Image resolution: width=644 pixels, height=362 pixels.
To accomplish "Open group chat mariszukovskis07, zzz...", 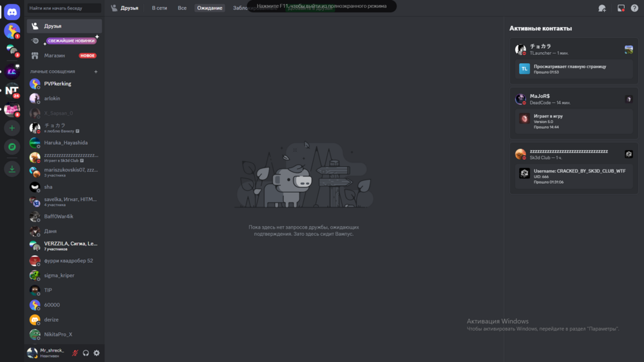I will click(64, 172).
